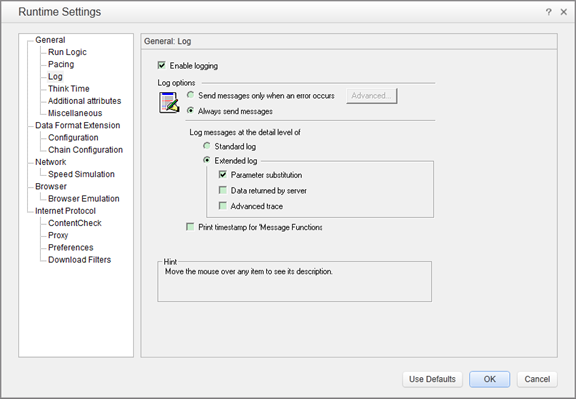This screenshot has height=399, width=576.
Task: Open Proxy settings in tree
Action: tap(58, 235)
